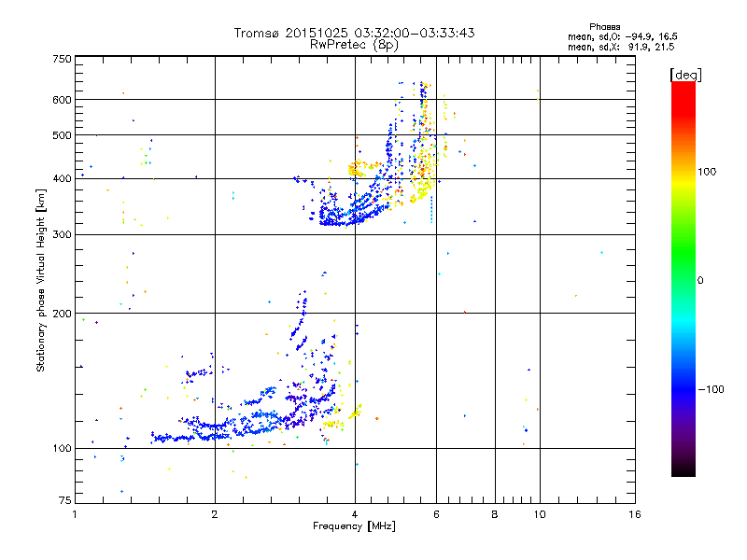Click the '100' colorbar tick label
This screenshot has height=560, width=747.
(707, 172)
